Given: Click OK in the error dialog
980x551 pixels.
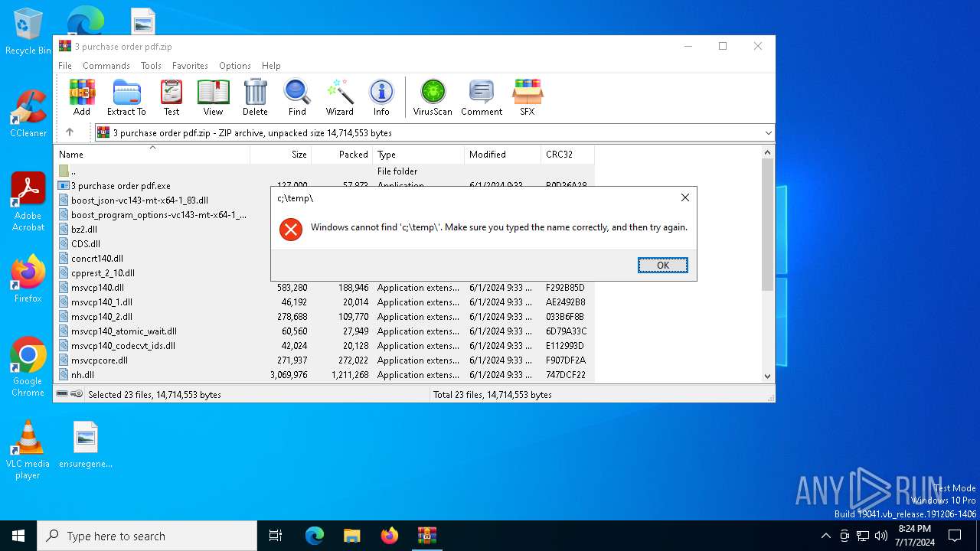Looking at the screenshot, I should click(663, 266).
